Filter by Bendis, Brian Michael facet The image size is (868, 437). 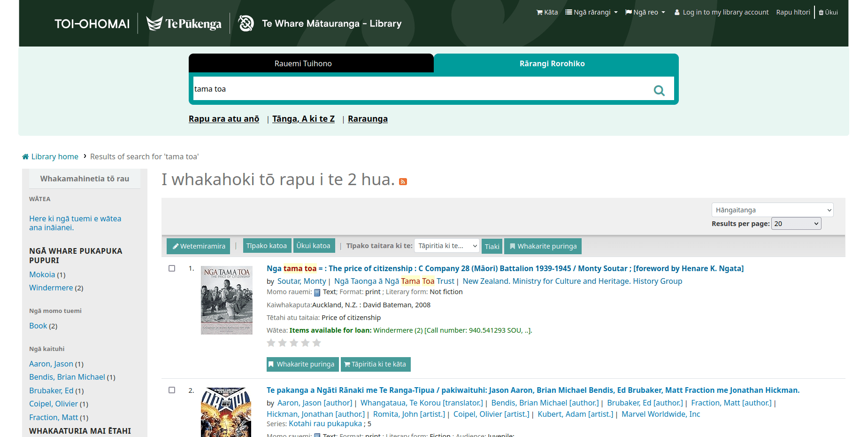pyautogui.click(x=67, y=377)
